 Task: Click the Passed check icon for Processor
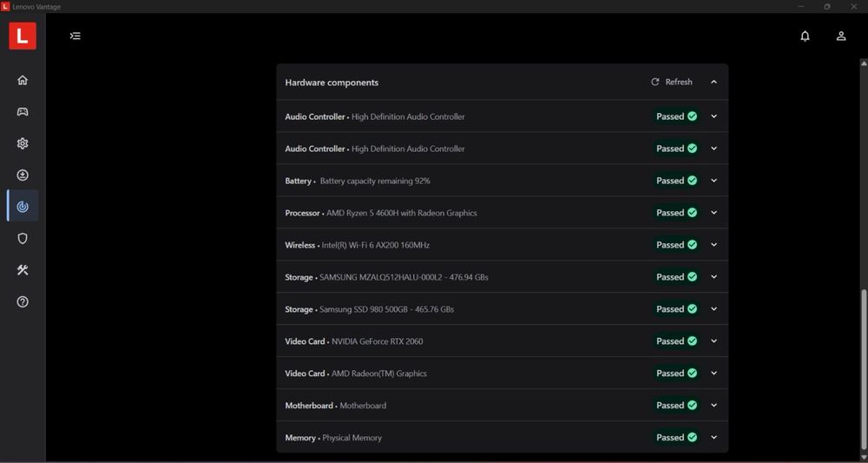coord(692,213)
